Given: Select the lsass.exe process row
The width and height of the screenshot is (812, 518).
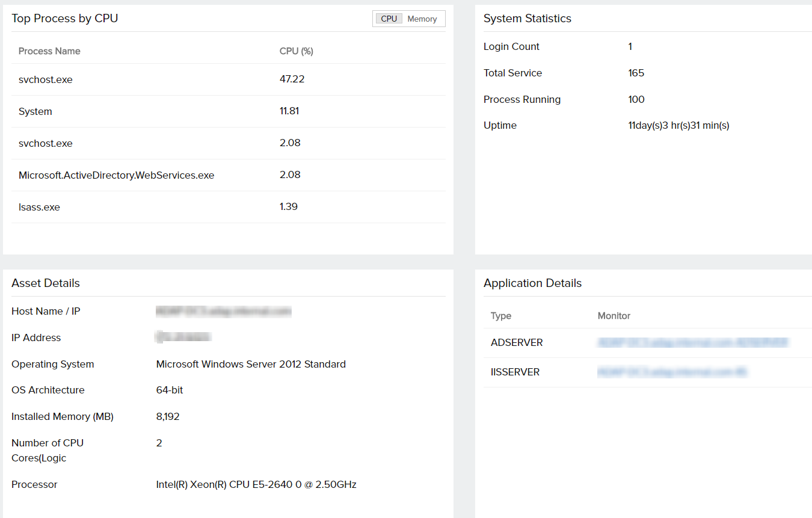Looking at the screenshot, I should pyautogui.click(x=38, y=206).
